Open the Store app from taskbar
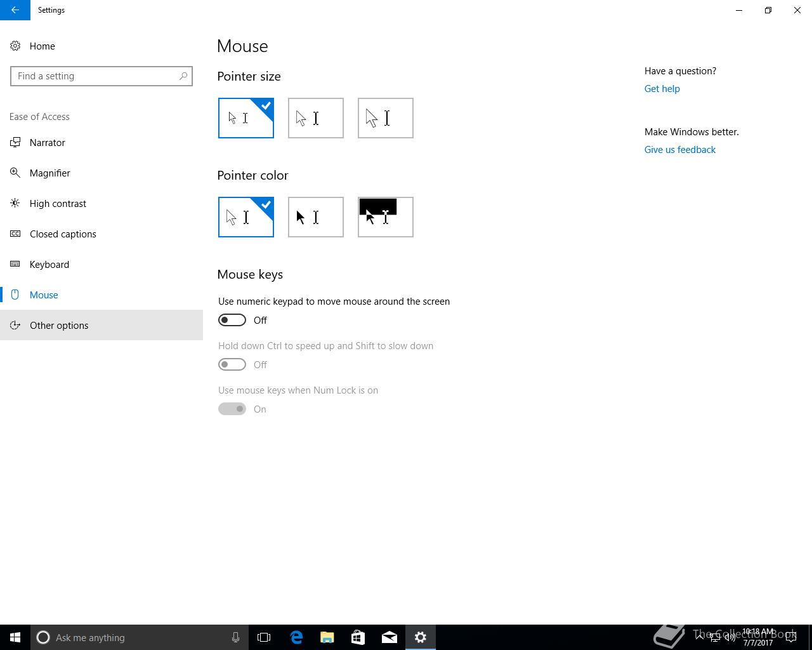812x650 pixels. tap(358, 637)
